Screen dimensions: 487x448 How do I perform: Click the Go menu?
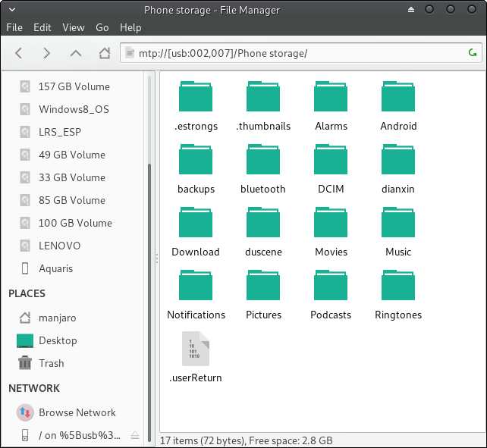(102, 27)
